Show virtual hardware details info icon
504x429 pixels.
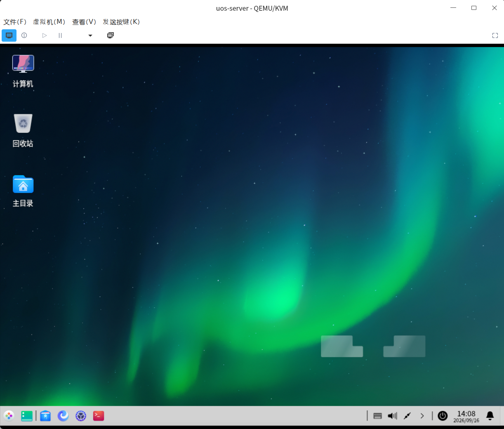point(24,35)
